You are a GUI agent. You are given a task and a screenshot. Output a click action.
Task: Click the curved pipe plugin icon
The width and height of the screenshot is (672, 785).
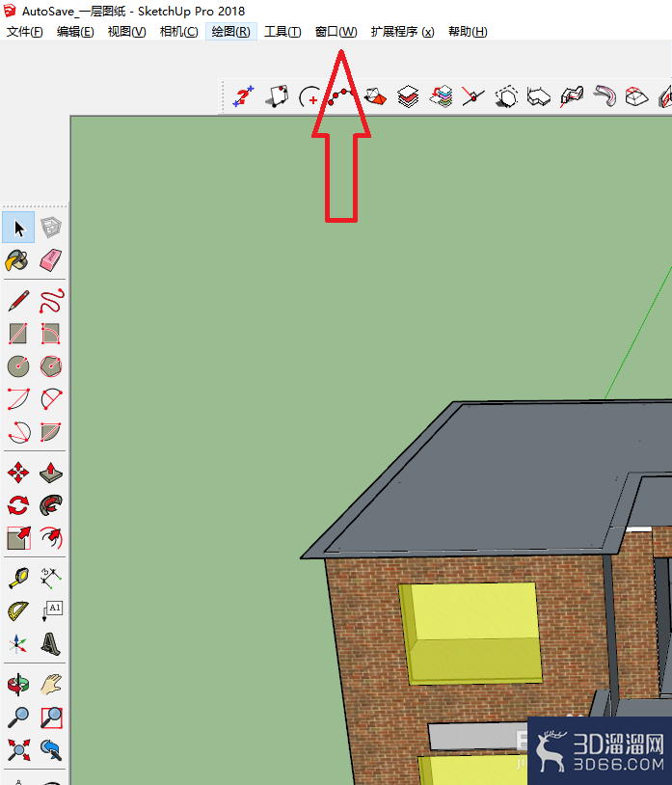click(605, 96)
